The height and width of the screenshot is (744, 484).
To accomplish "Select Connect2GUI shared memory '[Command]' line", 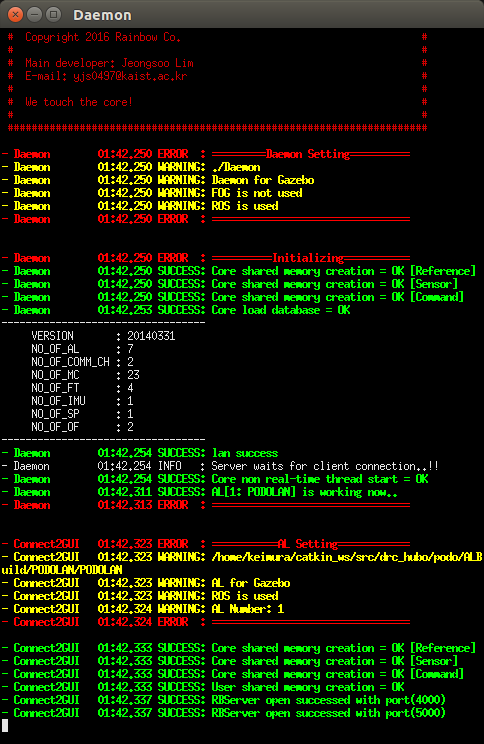I will (x=233, y=674).
